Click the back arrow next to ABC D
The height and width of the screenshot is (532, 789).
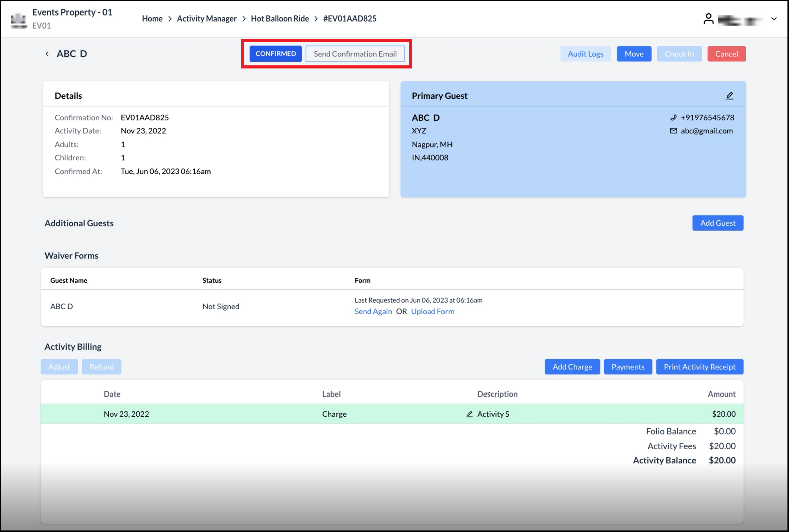47,54
